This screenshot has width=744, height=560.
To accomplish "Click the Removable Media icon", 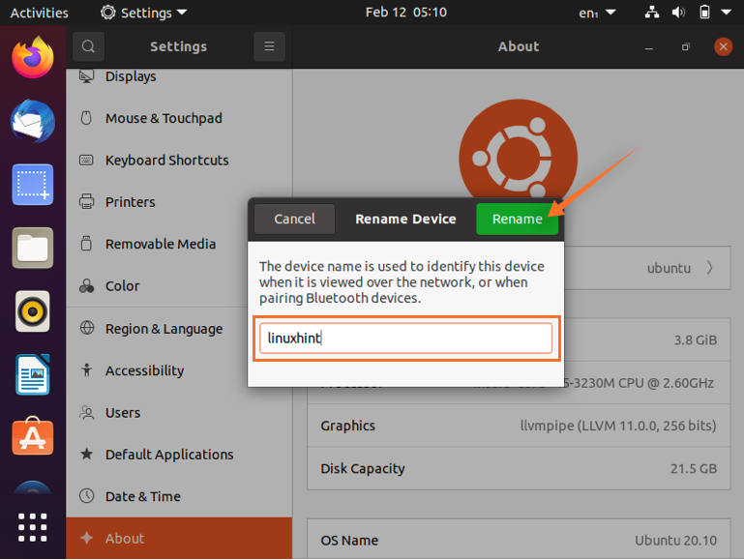I will coord(86,244).
